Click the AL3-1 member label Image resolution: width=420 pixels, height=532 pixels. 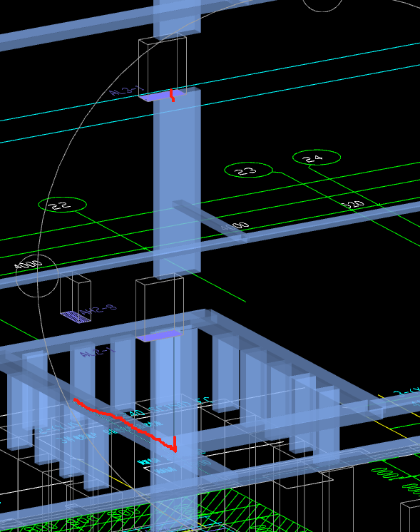click(126, 91)
